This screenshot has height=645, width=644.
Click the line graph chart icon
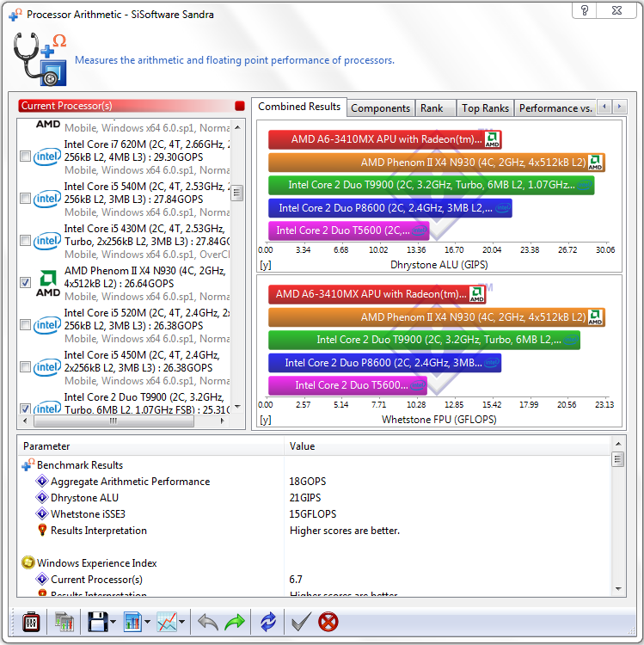(x=167, y=622)
